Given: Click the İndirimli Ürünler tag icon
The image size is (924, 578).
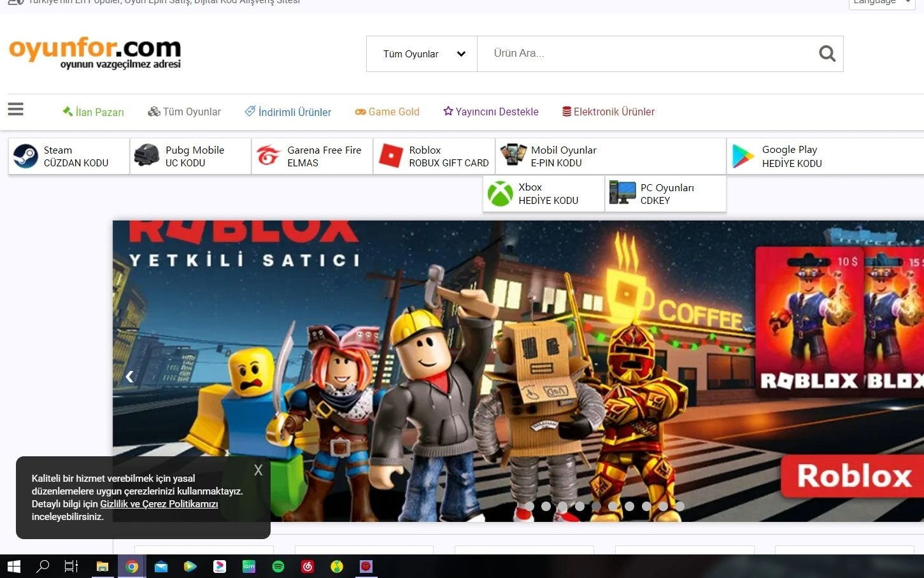Looking at the screenshot, I should pos(250,111).
